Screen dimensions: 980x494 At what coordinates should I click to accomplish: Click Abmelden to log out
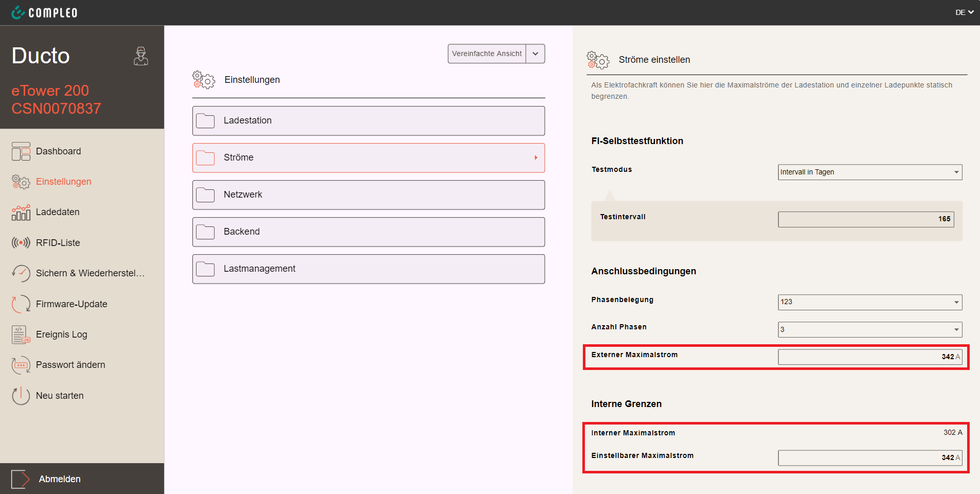pos(60,479)
